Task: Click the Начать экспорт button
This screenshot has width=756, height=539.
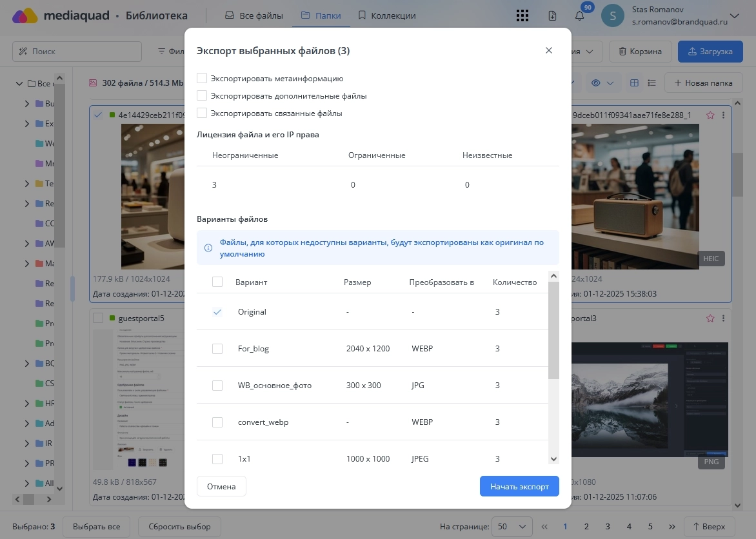Action: pyautogui.click(x=519, y=486)
